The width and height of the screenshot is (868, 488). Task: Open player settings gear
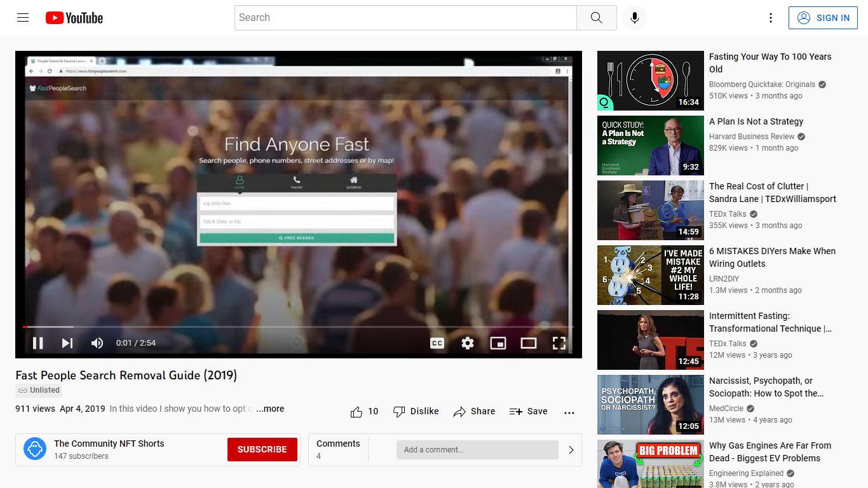(468, 343)
